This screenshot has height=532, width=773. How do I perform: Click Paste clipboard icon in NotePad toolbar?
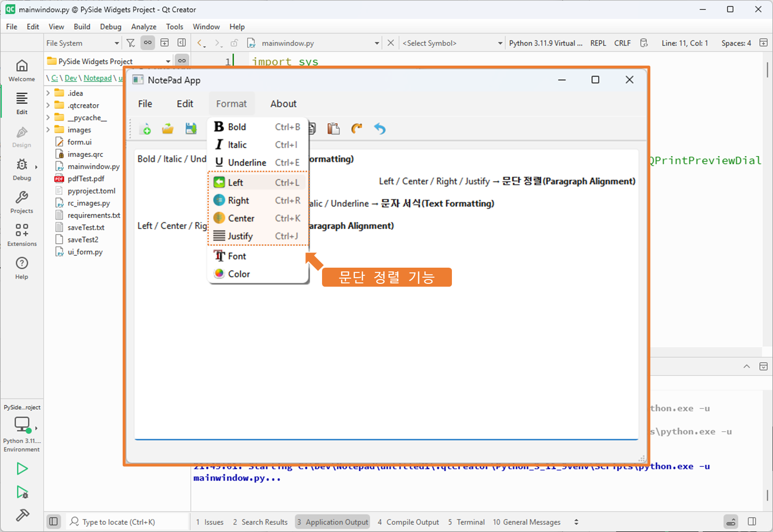pos(333,128)
